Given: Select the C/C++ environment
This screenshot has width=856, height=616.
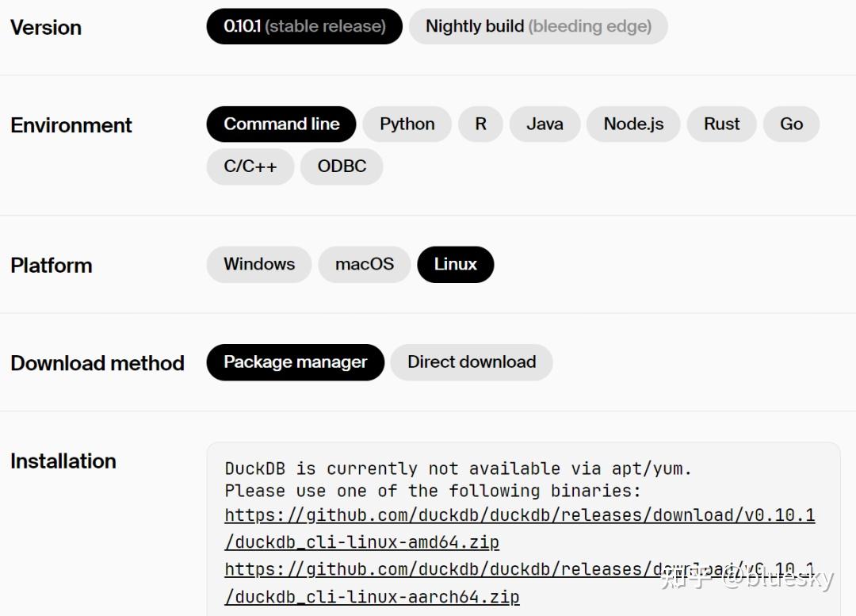Looking at the screenshot, I should (x=250, y=166).
